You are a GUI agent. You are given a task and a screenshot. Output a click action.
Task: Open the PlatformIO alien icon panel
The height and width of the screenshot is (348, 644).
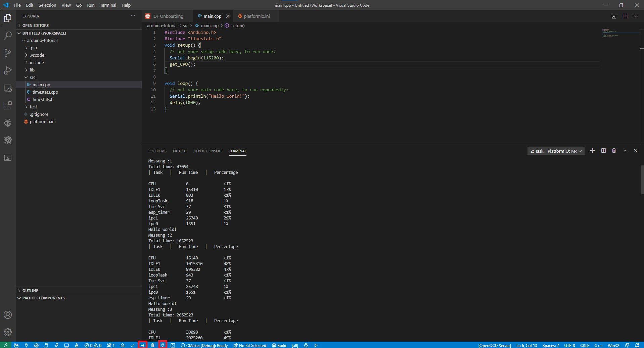pyautogui.click(x=8, y=123)
